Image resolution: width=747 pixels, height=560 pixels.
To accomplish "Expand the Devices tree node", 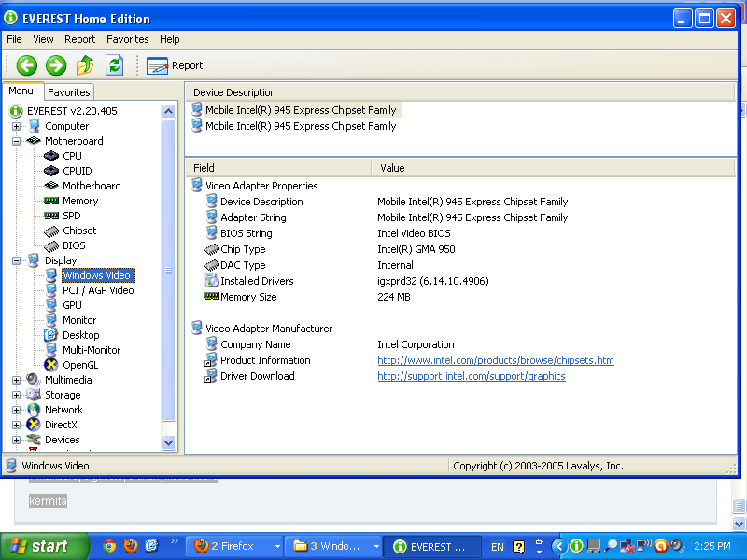I will (16, 440).
